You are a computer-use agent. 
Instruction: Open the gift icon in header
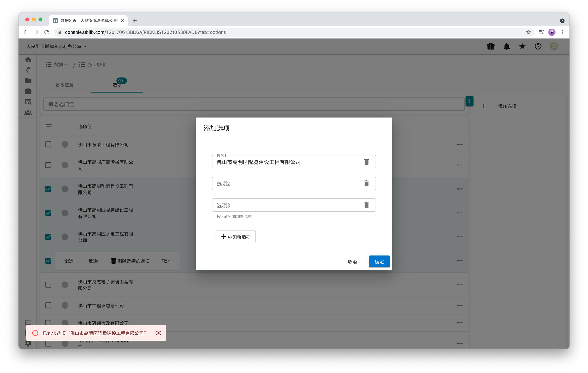[491, 46]
